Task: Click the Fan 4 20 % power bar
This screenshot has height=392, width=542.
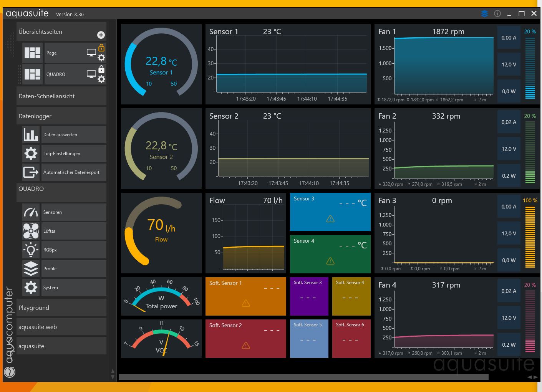Action: (530, 321)
